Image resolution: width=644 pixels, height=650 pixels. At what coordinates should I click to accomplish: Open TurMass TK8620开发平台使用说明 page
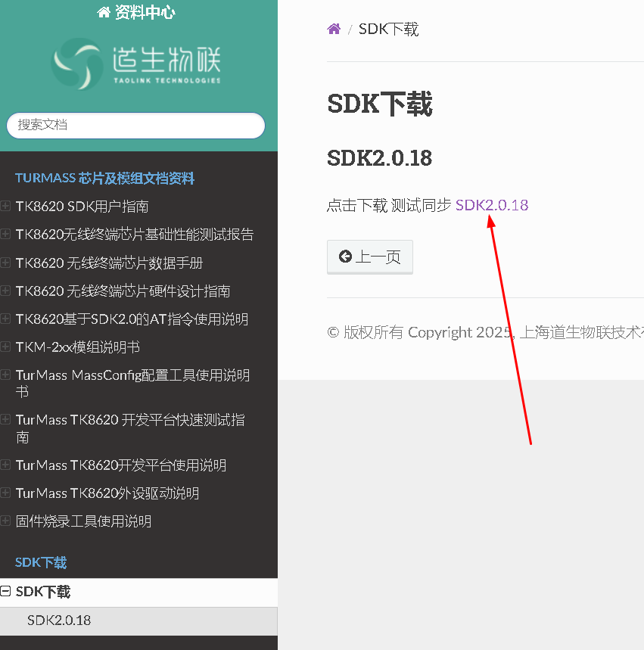(x=121, y=465)
